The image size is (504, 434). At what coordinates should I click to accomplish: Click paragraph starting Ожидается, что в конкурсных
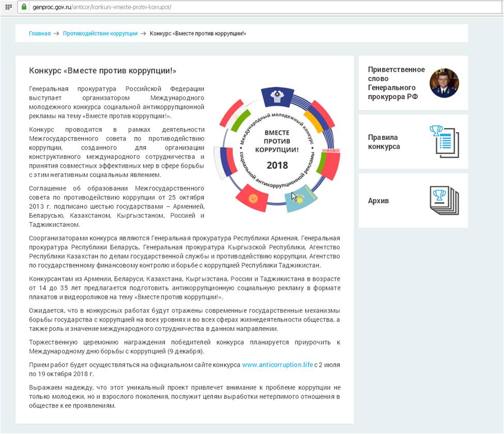[184, 319]
